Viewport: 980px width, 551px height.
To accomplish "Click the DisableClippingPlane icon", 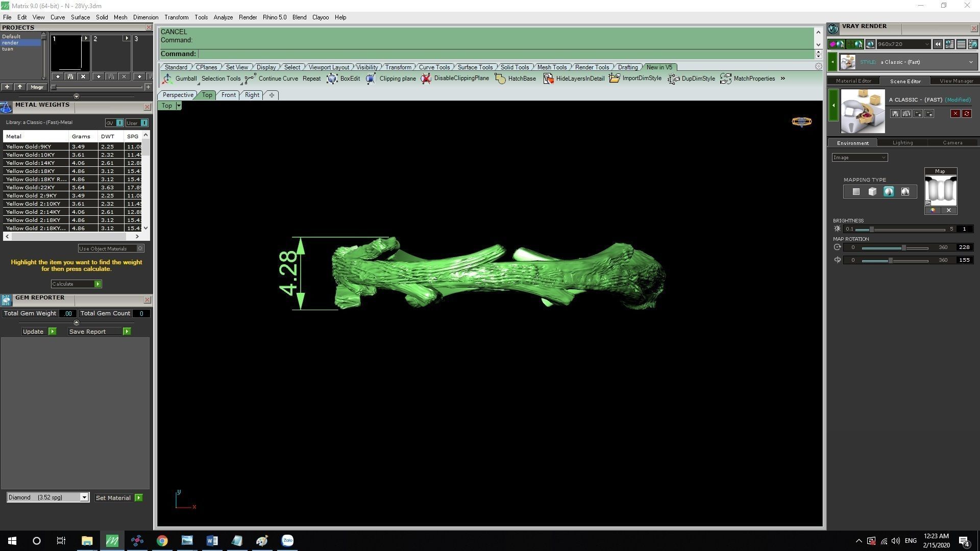I will (426, 79).
